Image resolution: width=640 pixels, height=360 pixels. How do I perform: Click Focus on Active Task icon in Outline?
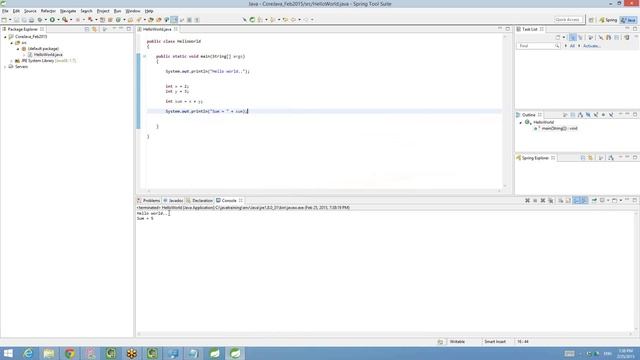565,115
